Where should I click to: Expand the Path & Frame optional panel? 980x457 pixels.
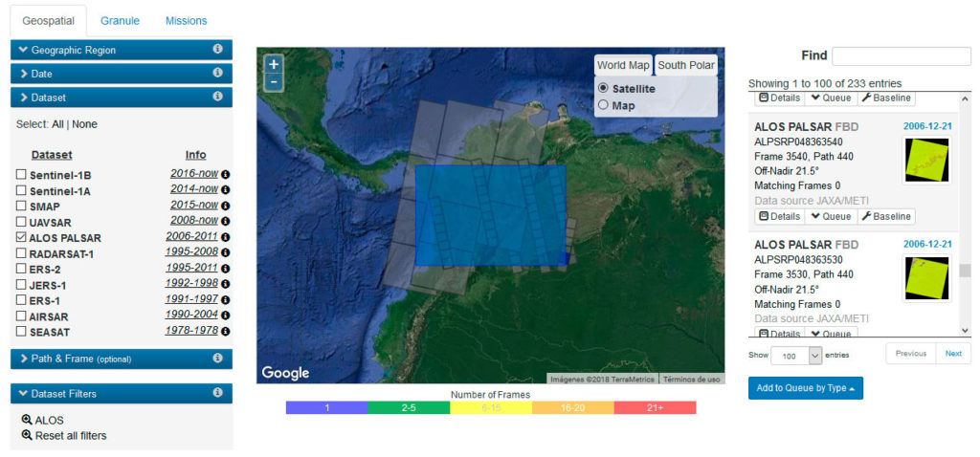[x=122, y=359]
